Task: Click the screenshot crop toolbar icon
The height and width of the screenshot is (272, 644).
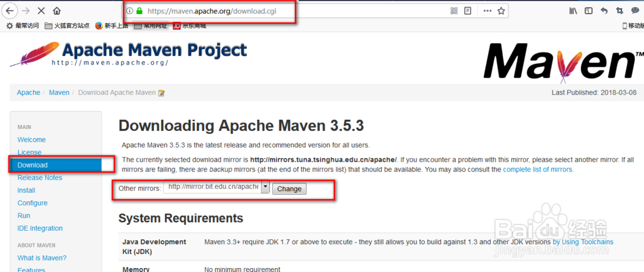Action: (620, 11)
